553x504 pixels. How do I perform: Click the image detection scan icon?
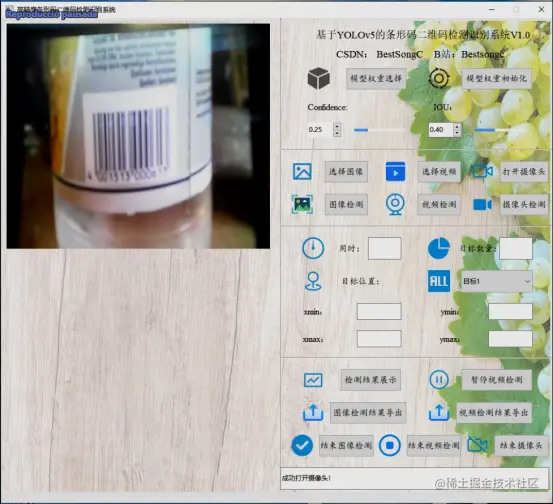pyautogui.click(x=302, y=204)
